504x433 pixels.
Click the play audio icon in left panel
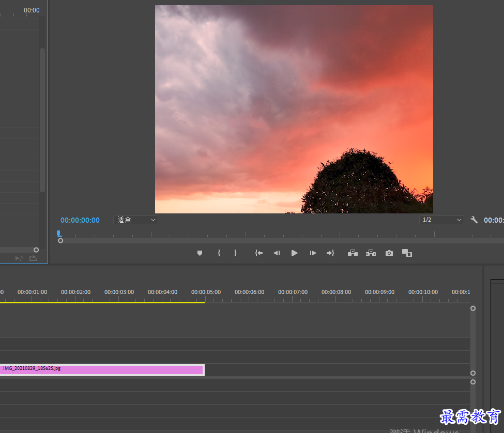(19, 258)
